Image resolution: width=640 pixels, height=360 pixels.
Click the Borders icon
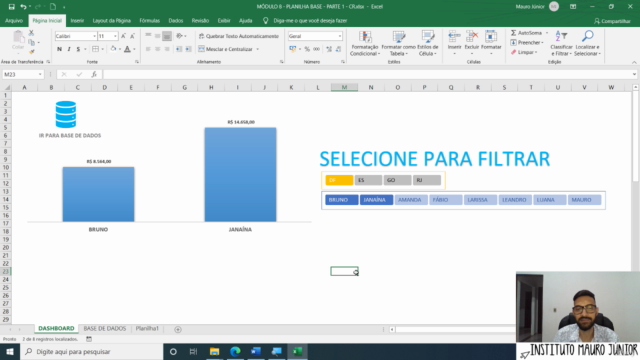95,49
